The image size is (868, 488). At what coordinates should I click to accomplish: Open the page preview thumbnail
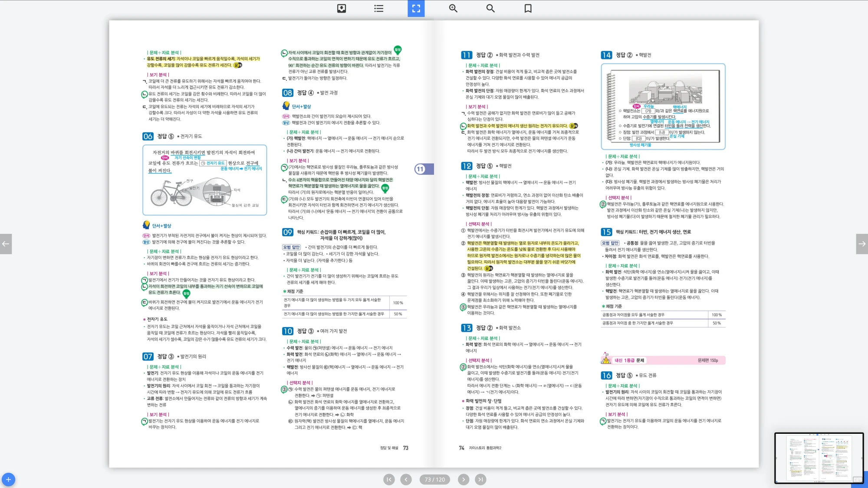click(x=818, y=457)
